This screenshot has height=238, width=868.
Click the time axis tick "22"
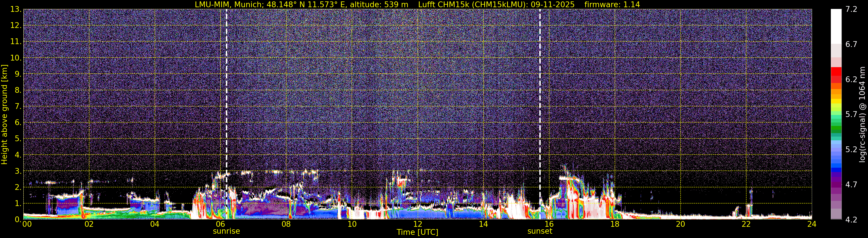tap(746, 224)
